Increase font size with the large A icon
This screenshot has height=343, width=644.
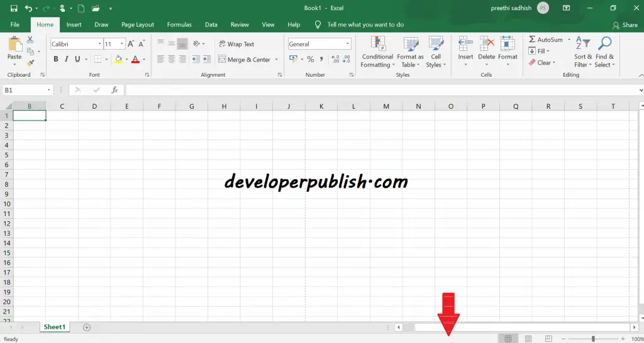click(131, 43)
